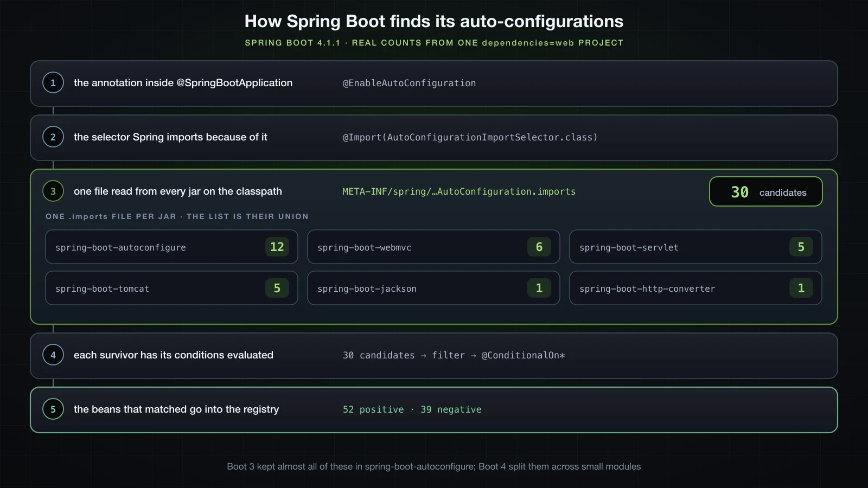The image size is (868, 488).
Task: Click the 'ONE .imports FILE PER JAR' heading
Action: 177,216
